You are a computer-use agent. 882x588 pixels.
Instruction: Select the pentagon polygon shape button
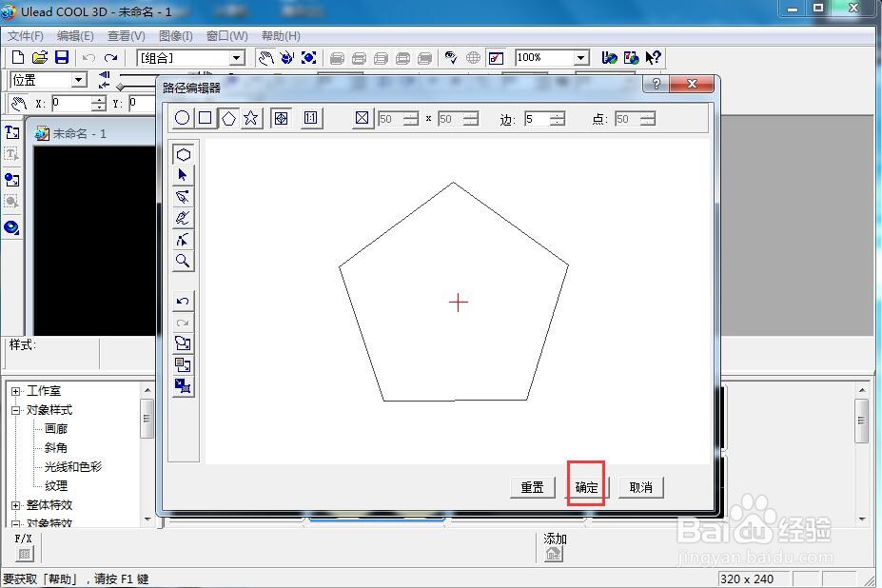pyautogui.click(x=228, y=118)
